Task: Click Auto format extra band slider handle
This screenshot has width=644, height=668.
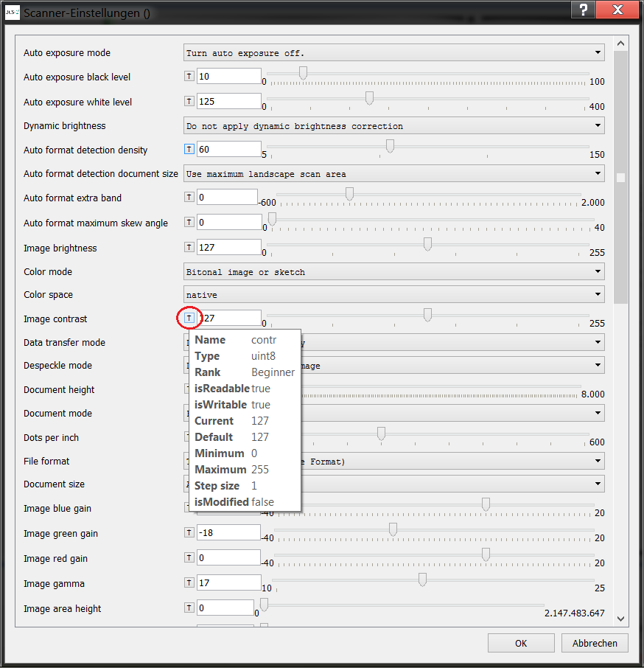Action: point(349,194)
